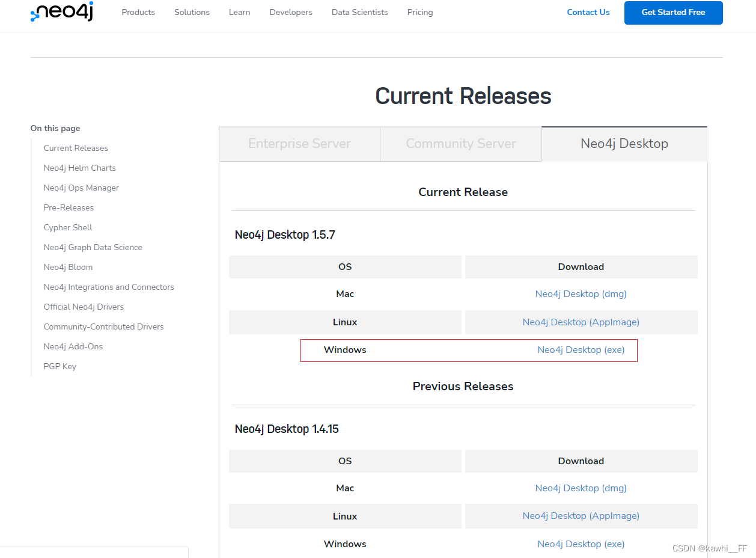756x558 pixels.
Task: Download Desktop 1.4.15 exe for Windows
Action: point(581,544)
